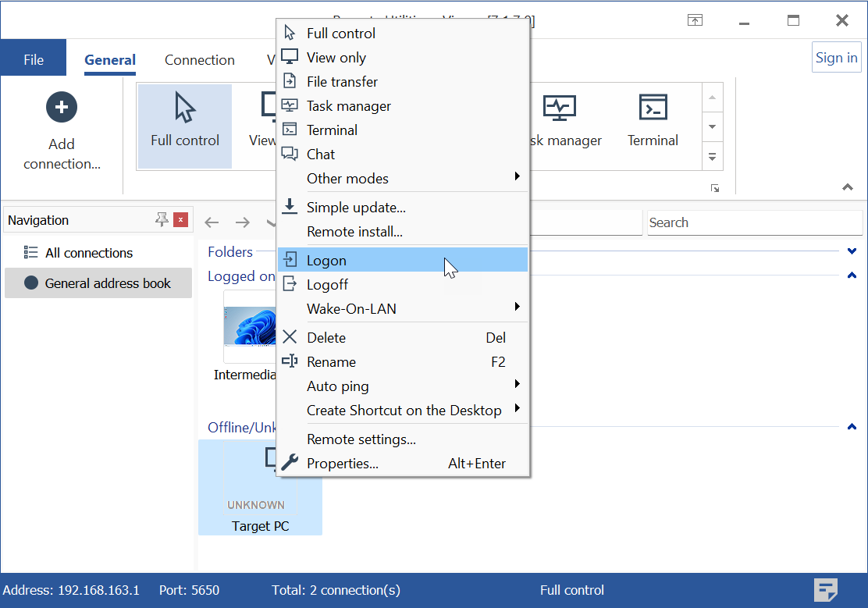Select File transfer in context menu

(x=342, y=82)
